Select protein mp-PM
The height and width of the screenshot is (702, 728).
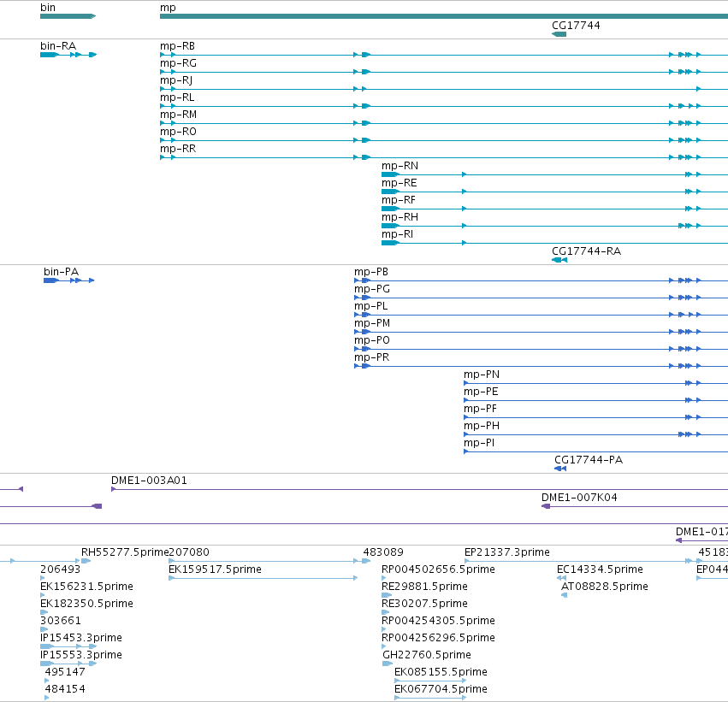372,323
